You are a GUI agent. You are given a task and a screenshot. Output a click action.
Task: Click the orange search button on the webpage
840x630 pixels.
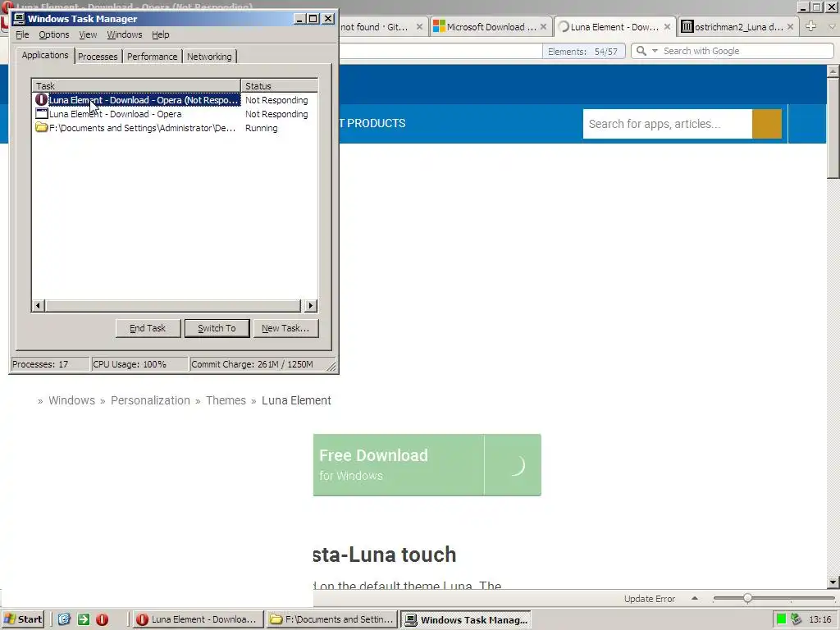[767, 124]
